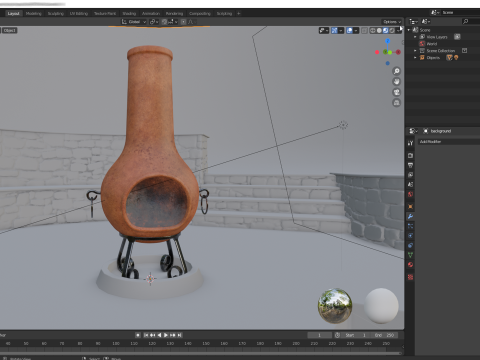The width and height of the screenshot is (480, 360).
Task: Select rendered viewport shading mode
Action: [x=392, y=31]
